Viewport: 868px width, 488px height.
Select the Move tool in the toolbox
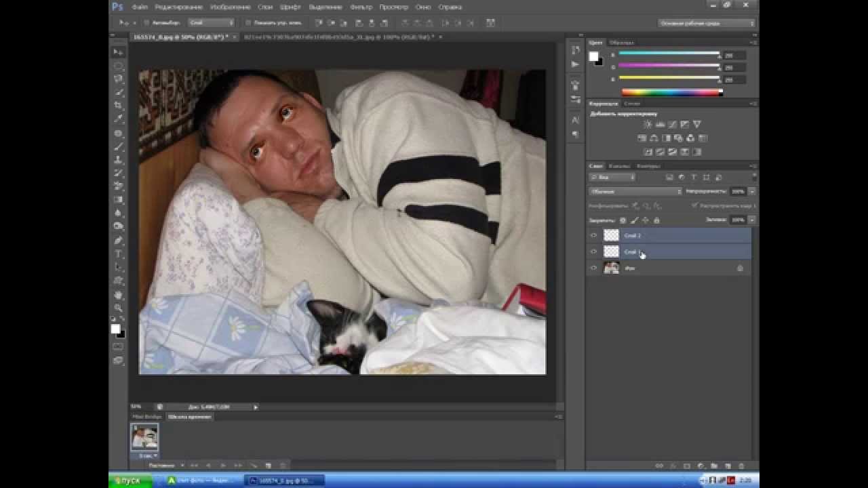(119, 52)
